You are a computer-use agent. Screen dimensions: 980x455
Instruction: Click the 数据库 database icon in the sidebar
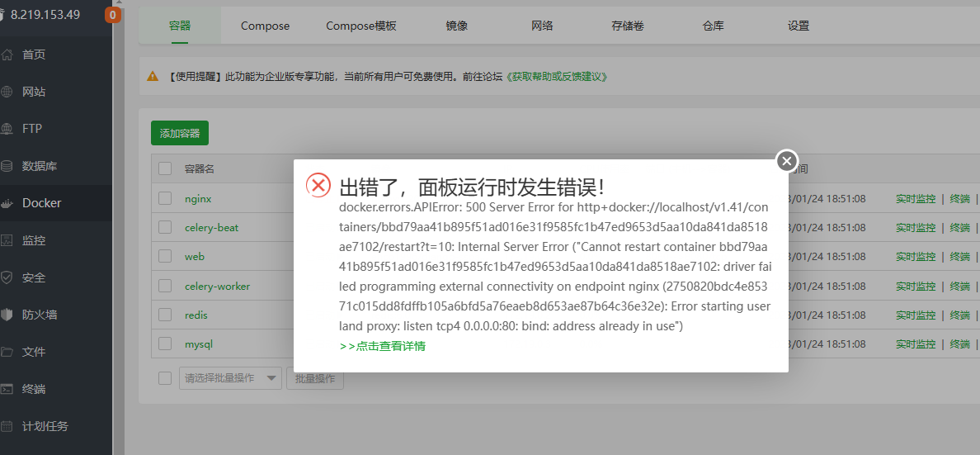(7, 167)
